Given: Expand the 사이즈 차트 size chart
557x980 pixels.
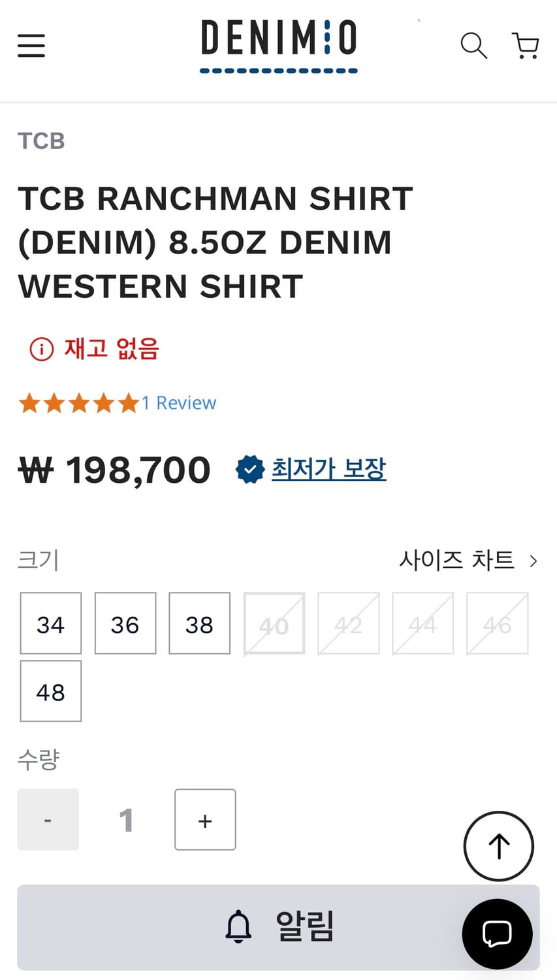Looking at the screenshot, I should 469,560.
